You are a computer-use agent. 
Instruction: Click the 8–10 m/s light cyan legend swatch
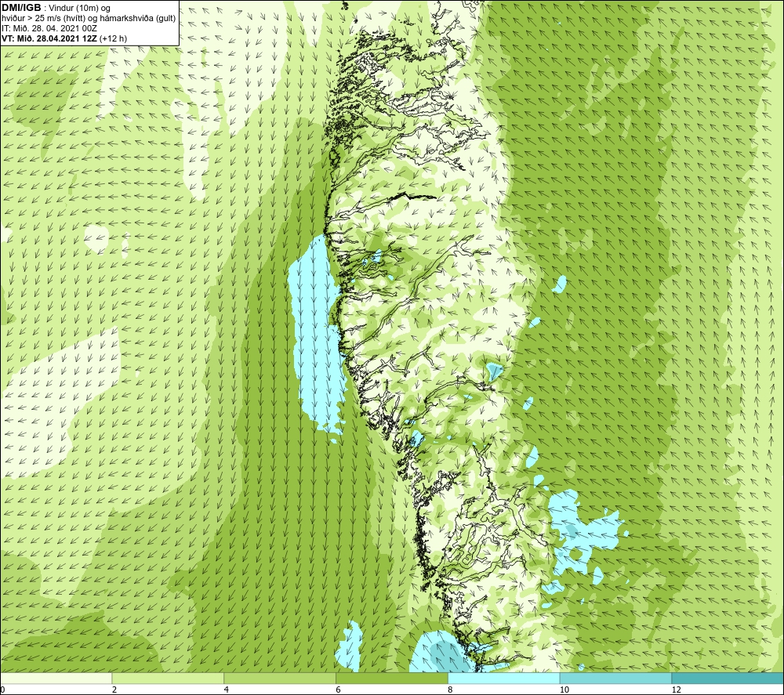[504, 678]
